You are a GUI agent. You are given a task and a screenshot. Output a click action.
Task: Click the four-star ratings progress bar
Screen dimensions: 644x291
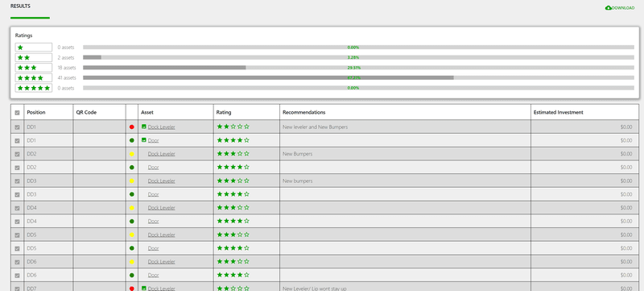click(358, 77)
